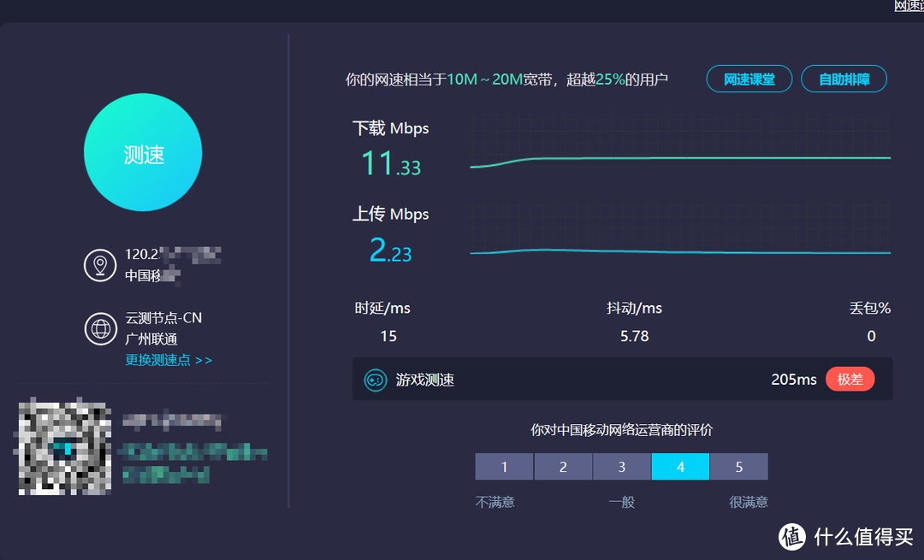This screenshot has width=924, height=560.
Task: Open the 自助排障 troubleshooting panel
Action: pyautogui.click(x=844, y=78)
